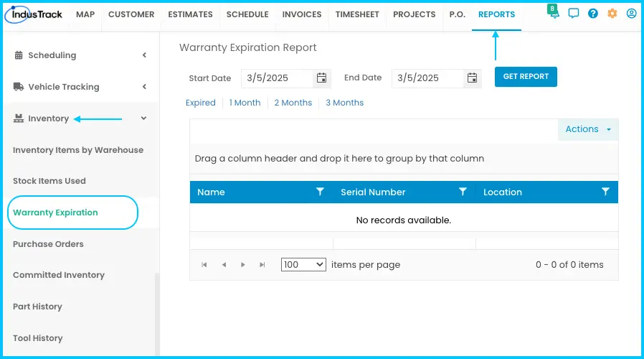Open the MAP tab

click(85, 14)
